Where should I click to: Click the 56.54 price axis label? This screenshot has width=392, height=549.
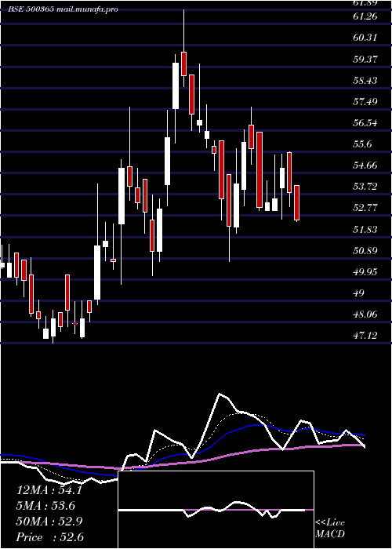[365, 123]
